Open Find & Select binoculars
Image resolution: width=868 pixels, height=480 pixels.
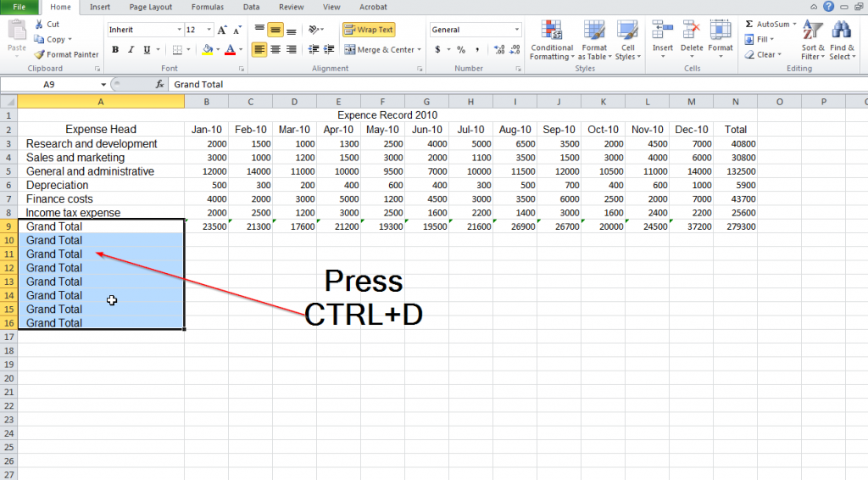click(842, 41)
